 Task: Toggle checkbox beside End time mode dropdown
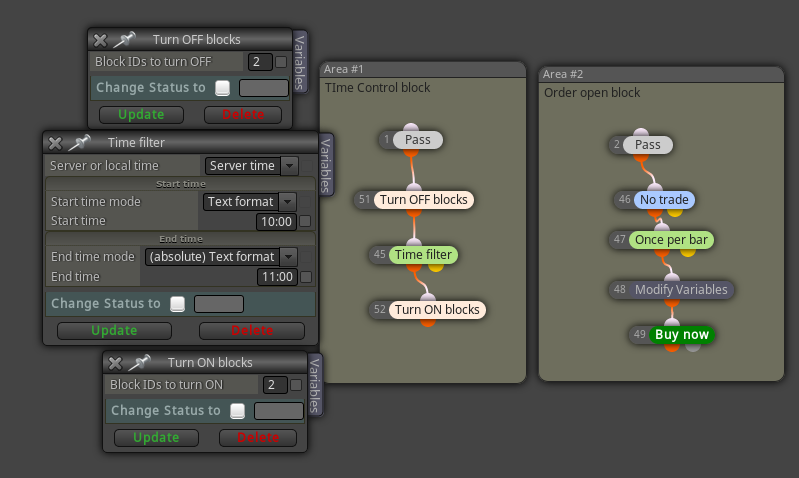click(x=306, y=257)
